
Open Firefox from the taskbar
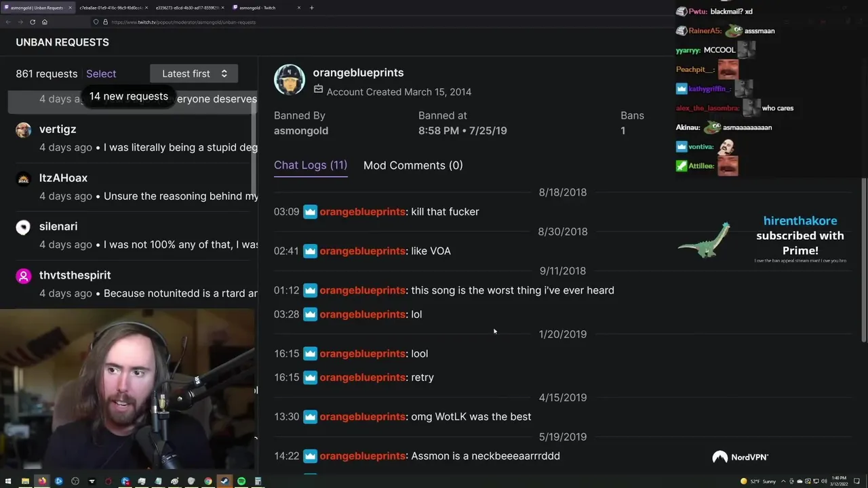(42, 481)
